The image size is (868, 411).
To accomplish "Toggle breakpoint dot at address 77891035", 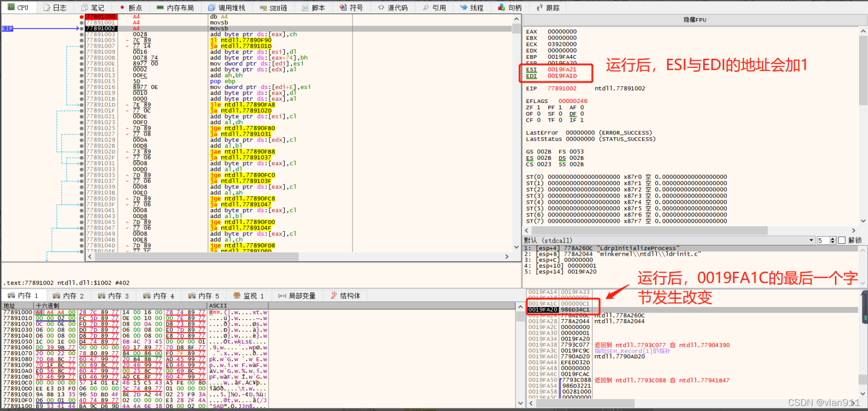I will tap(81, 175).
